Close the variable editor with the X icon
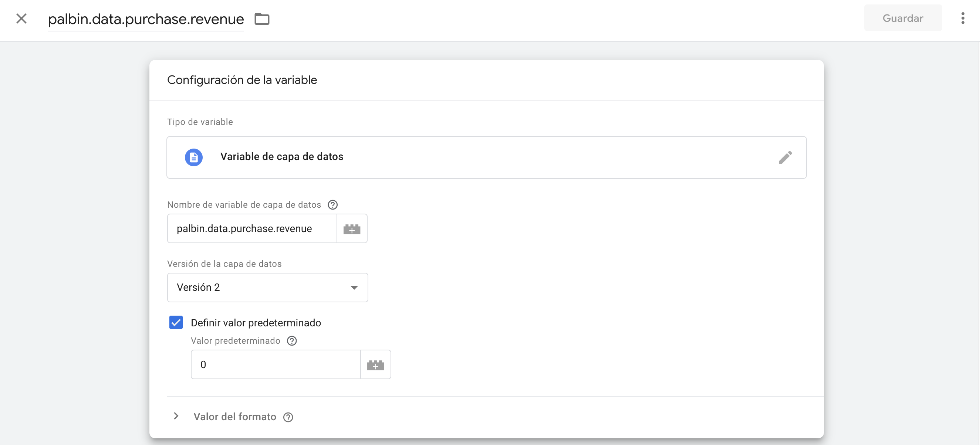 tap(22, 18)
